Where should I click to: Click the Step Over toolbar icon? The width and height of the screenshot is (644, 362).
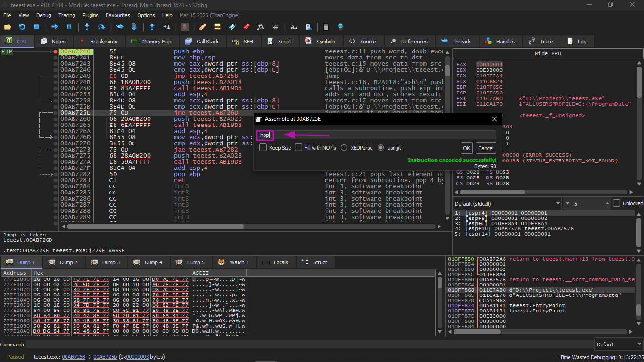click(101, 27)
